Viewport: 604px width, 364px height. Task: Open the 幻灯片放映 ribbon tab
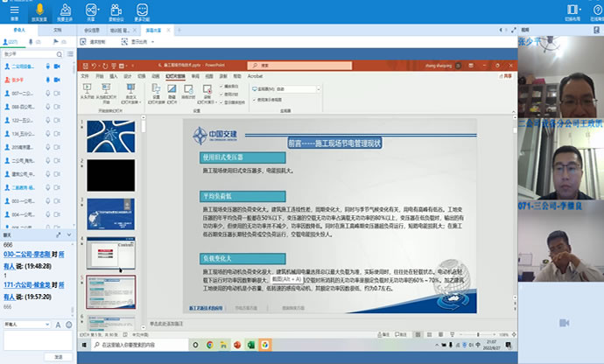(175, 76)
